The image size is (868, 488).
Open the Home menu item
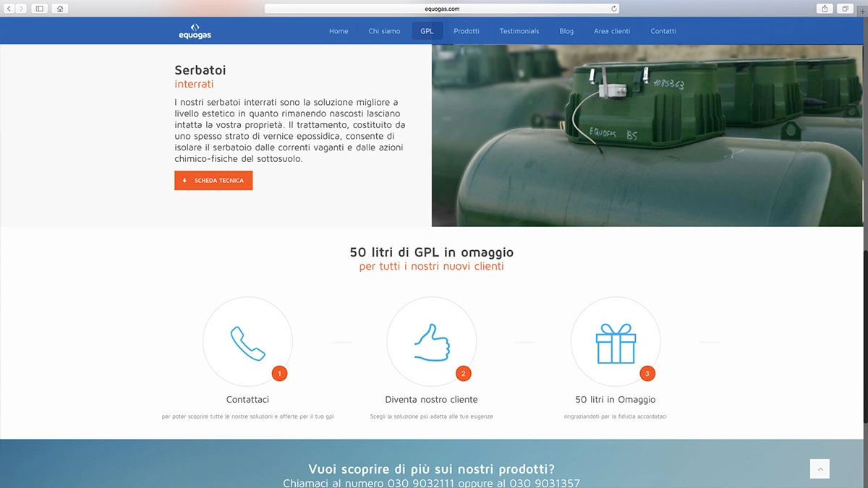339,31
